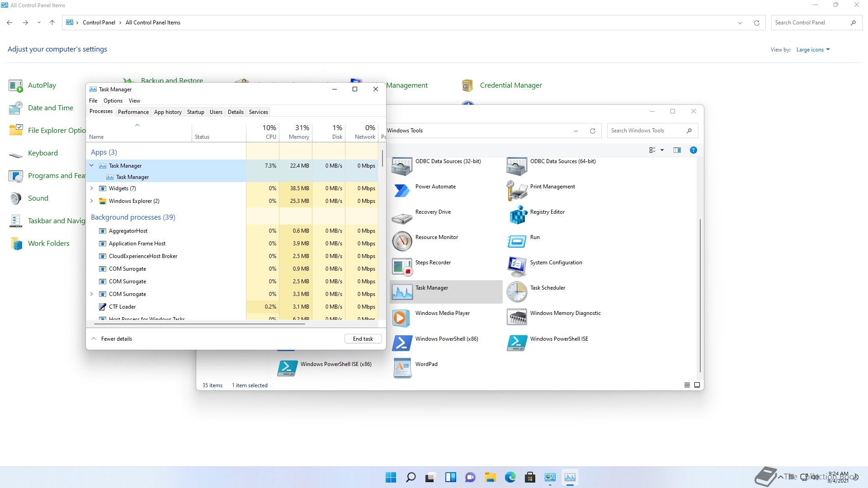Open Windows Media Player icon
The width and height of the screenshot is (868, 488).
click(x=401, y=318)
